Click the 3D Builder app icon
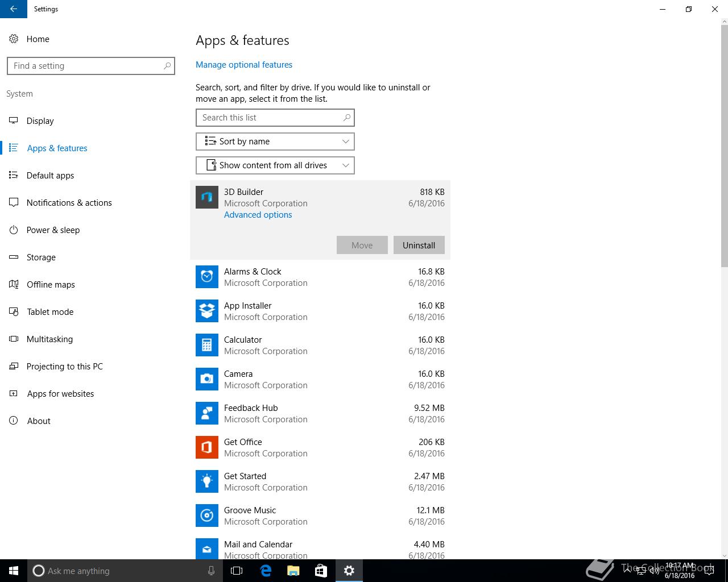 [x=207, y=197]
